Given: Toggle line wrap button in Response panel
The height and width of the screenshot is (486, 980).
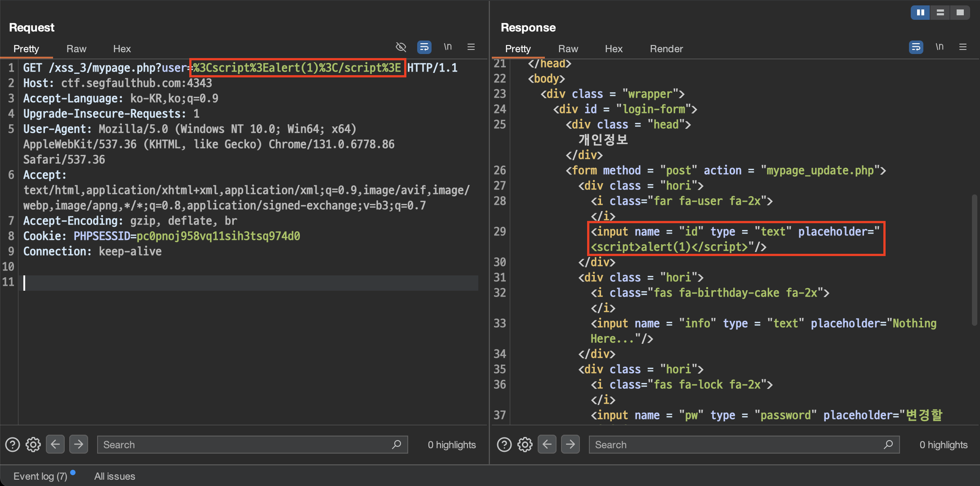Looking at the screenshot, I should point(916,47).
